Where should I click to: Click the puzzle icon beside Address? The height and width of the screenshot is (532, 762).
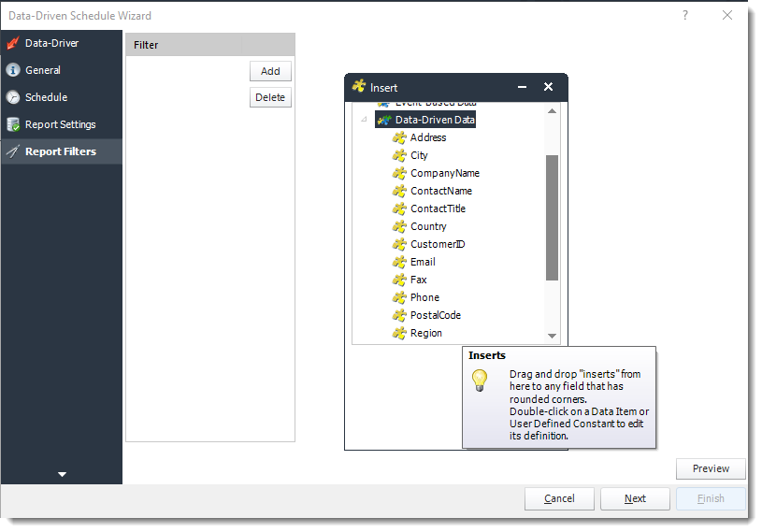pos(399,138)
